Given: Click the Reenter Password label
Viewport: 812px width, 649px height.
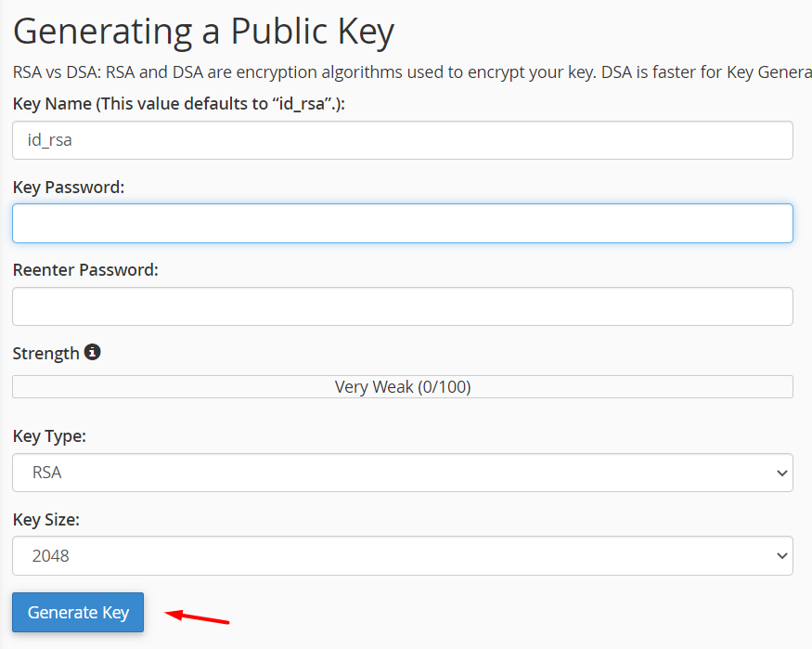Looking at the screenshot, I should click(85, 270).
